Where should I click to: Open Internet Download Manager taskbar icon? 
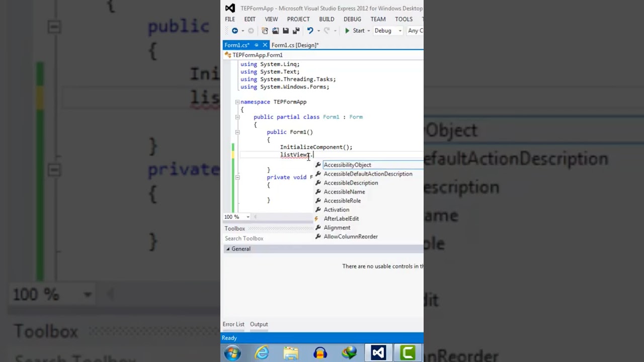point(349,353)
